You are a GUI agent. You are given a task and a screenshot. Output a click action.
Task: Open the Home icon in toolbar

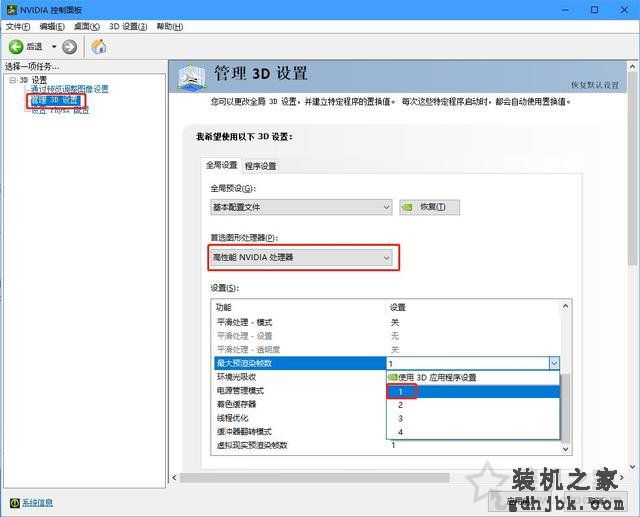click(99, 47)
